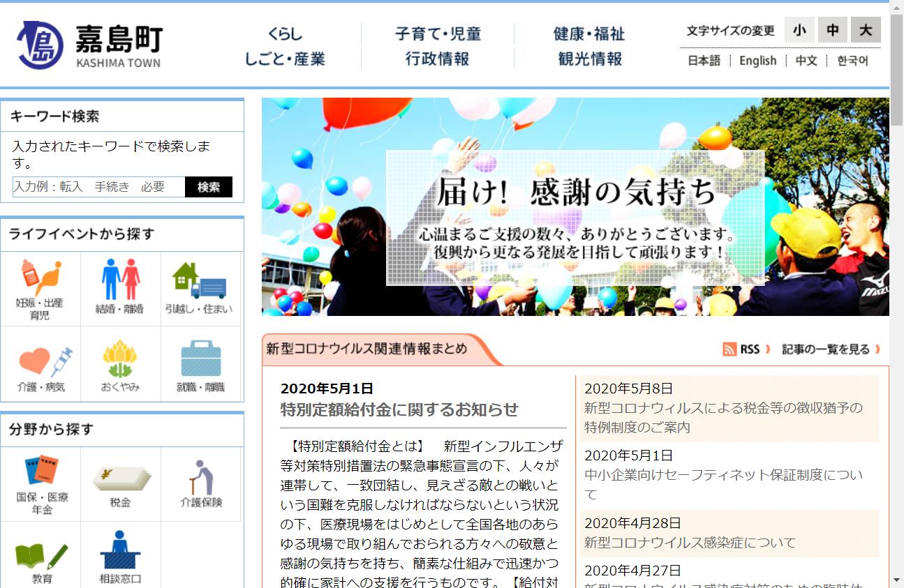Set text size to medium (中)
This screenshot has height=588, width=904.
point(833,30)
